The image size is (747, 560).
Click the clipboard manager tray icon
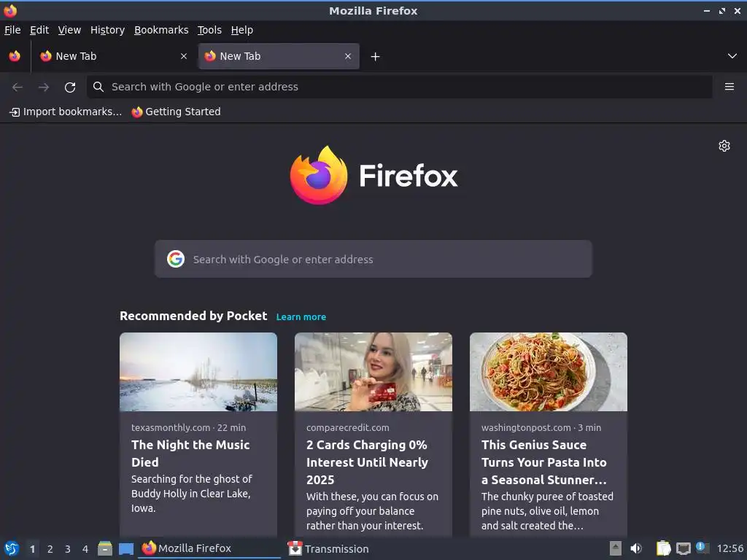point(663,548)
